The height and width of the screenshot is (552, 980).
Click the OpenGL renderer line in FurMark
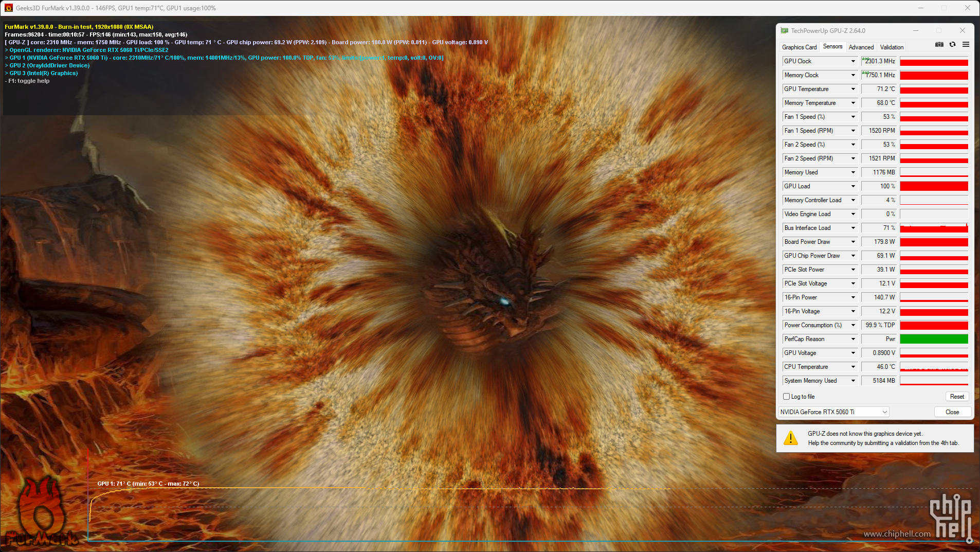tap(87, 50)
